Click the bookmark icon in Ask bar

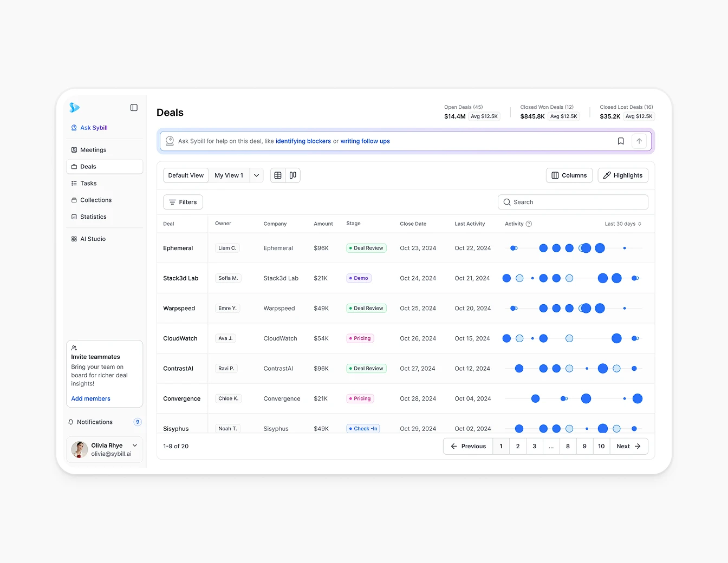(x=621, y=141)
